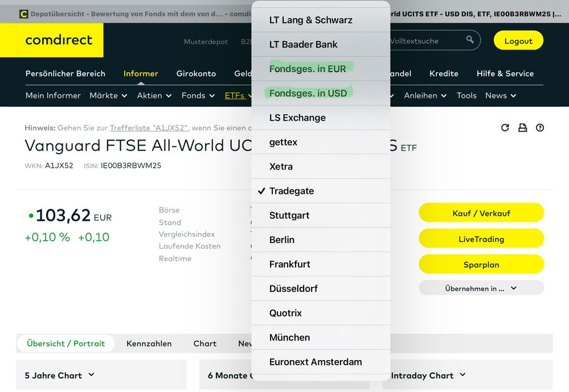569x392 pixels.
Task: Open LiveTrading button
Action: point(481,239)
